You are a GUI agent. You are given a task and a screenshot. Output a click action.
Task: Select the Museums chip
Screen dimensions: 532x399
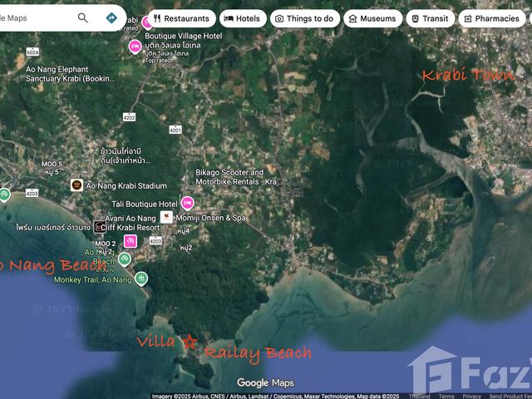(373, 18)
